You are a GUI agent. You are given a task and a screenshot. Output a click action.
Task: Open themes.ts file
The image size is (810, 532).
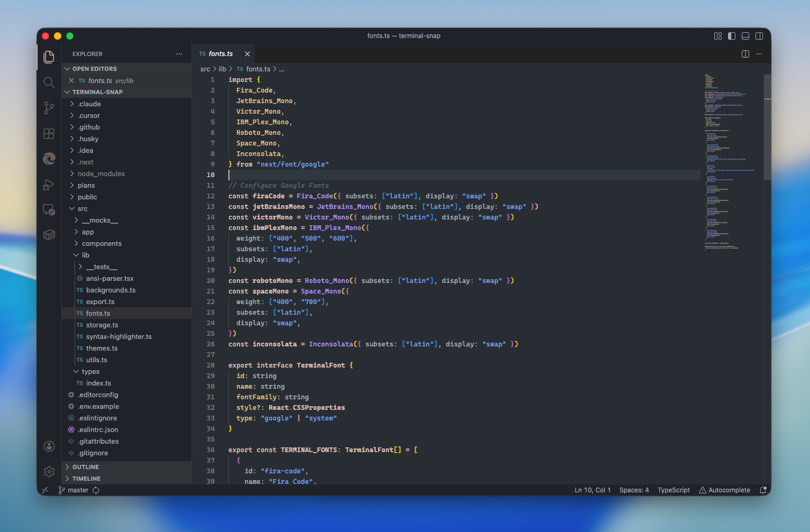[x=126, y=348]
